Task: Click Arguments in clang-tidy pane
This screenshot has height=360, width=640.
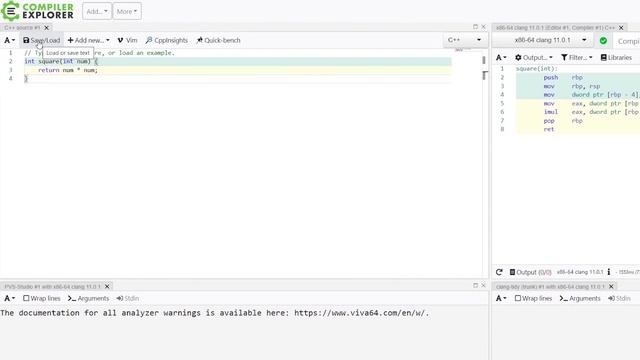Action: 580,298
